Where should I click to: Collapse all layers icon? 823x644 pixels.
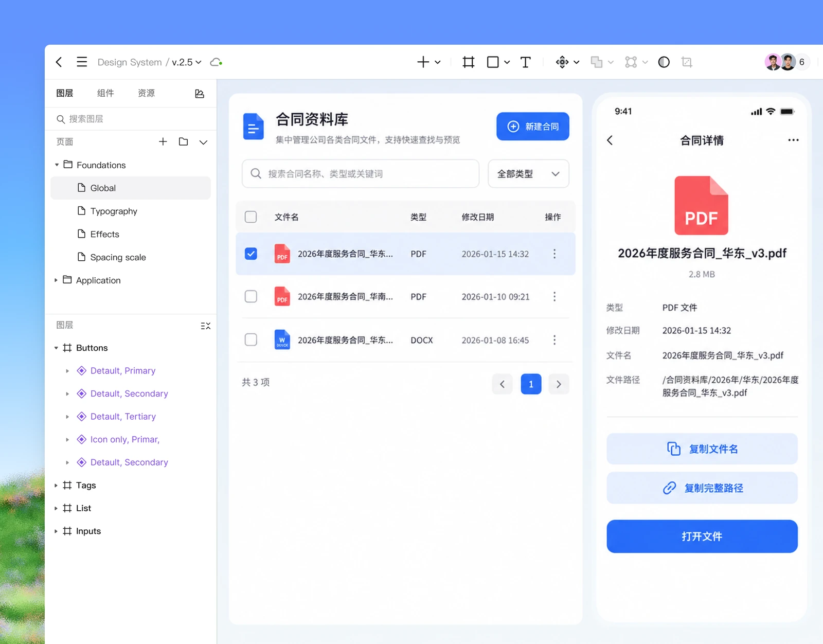pyautogui.click(x=206, y=326)
